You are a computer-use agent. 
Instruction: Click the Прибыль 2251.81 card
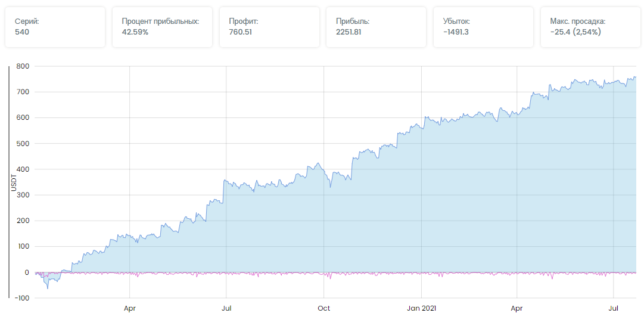tap(377, 27)
